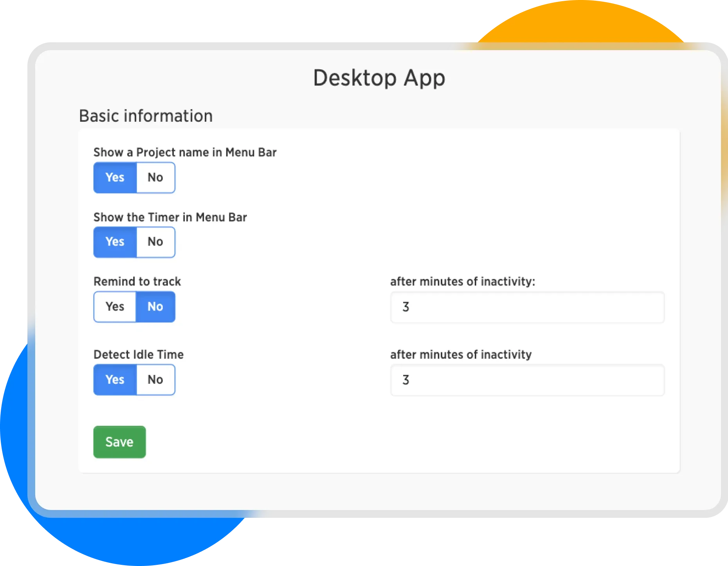Click the Detect Idle Time inactivity minutes field

coord(527,380)
